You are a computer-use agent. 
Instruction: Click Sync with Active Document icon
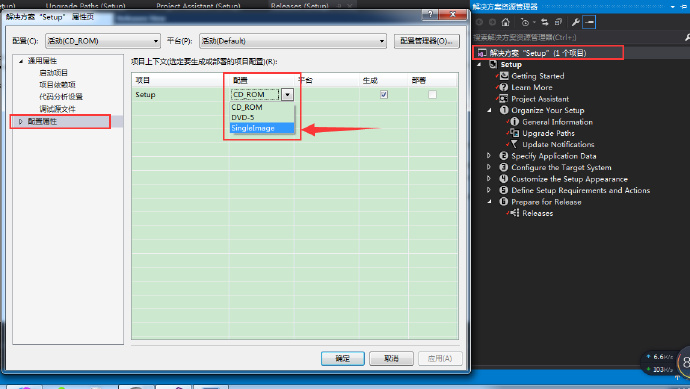pos(545,22)
